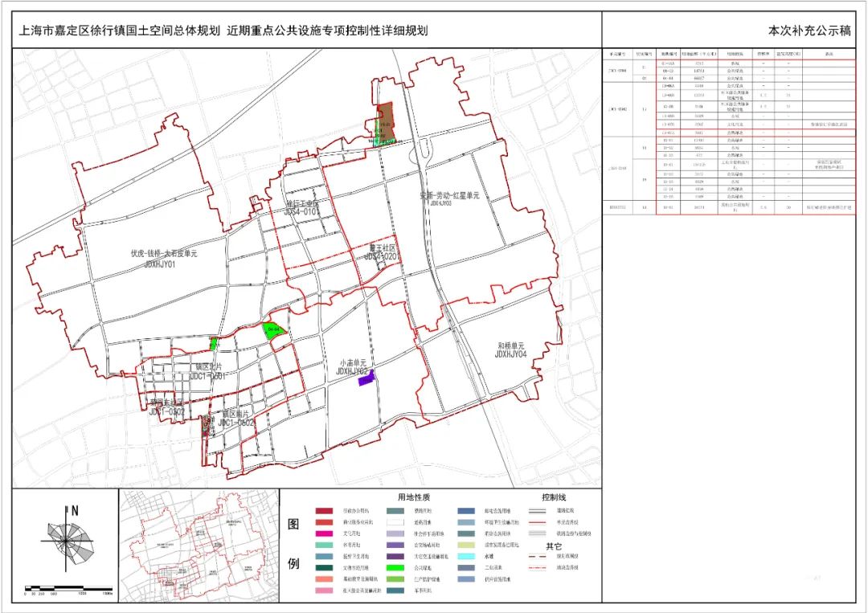Select the brown parcel at the map's north
Viewport: 868px width, 613px height.
387,121
